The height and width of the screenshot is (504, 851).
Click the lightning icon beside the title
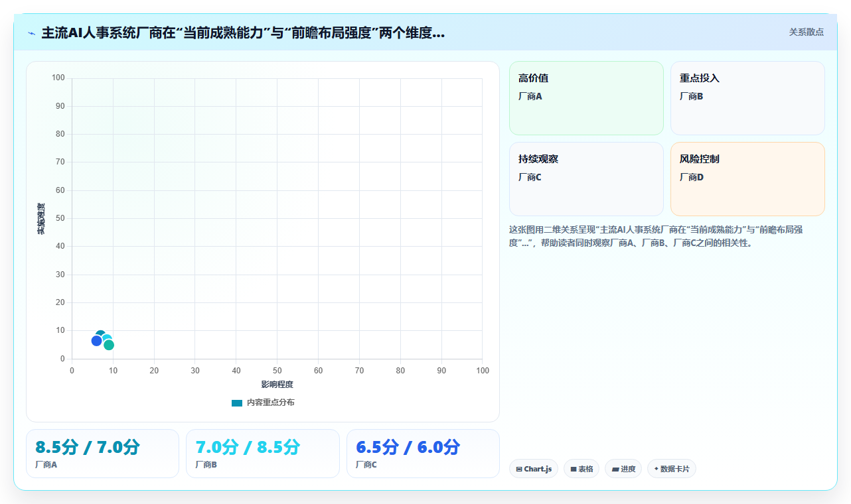(x=31, y=33)
